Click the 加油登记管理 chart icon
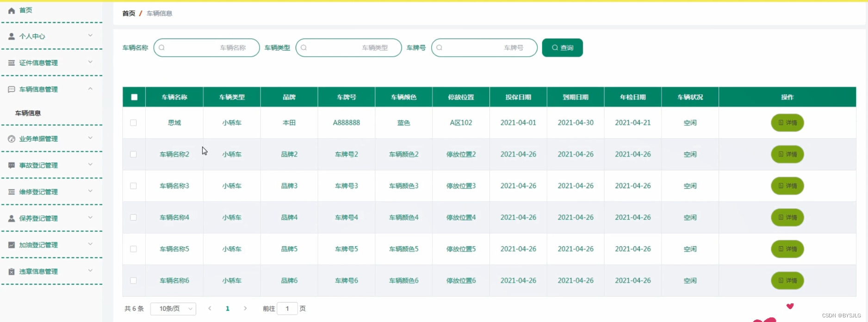This screenshot has height=322, width=868. [x=12, y=245]
